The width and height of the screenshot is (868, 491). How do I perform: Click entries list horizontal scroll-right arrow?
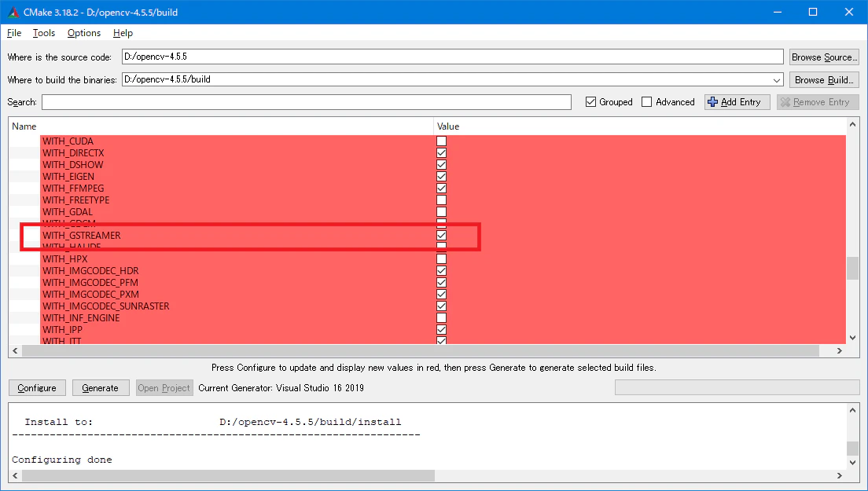point(839,350)
